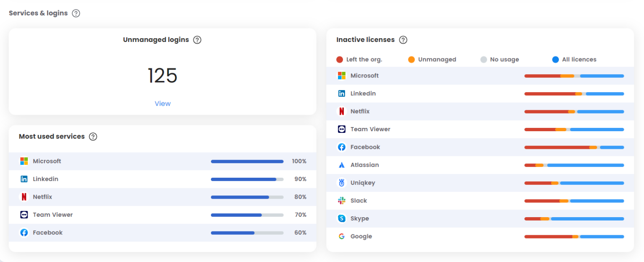Click the Facebook inactive licenses stacked bar
Screen dimensions: 644x262
574,148
